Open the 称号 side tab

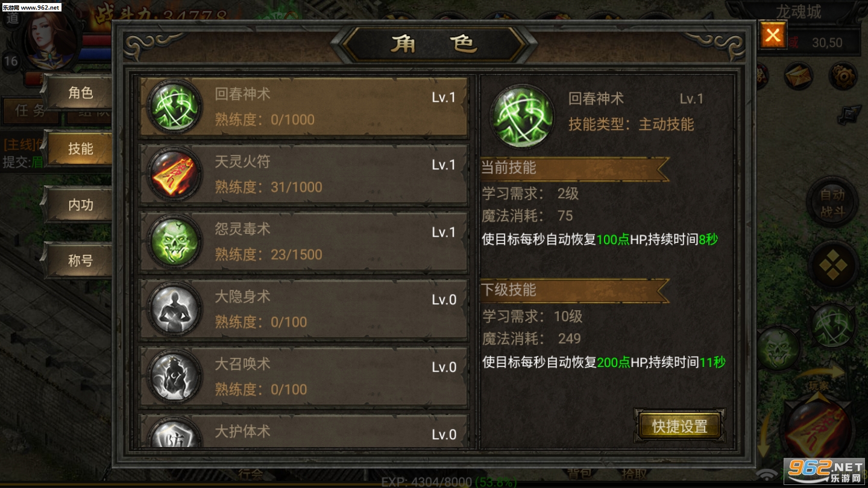79,260
